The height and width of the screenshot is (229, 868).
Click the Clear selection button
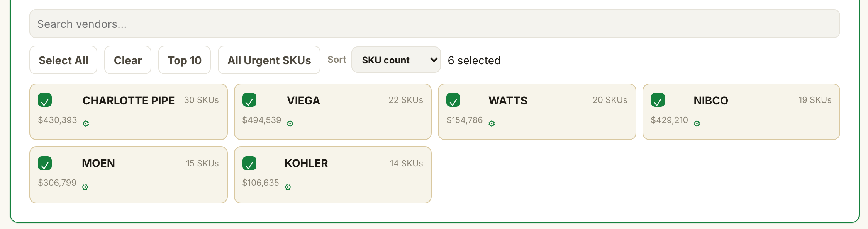pyautogui.click(x=128, y=60)
